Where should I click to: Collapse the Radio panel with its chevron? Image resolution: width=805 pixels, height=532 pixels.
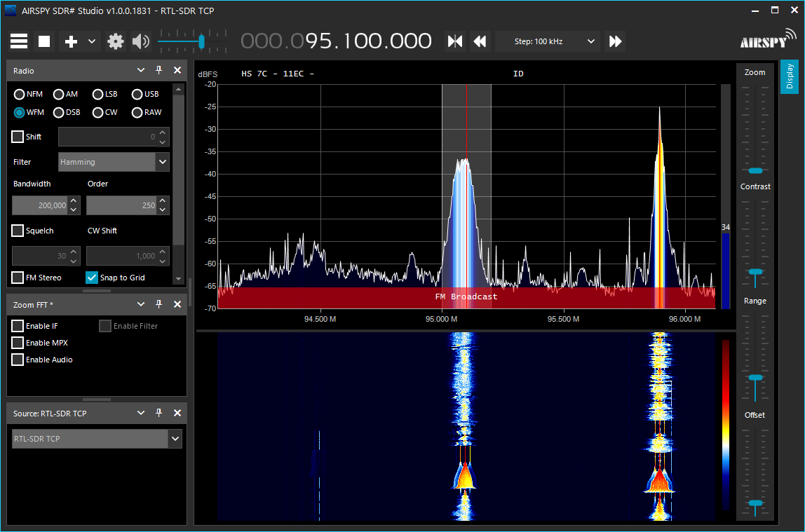point(141,70)
